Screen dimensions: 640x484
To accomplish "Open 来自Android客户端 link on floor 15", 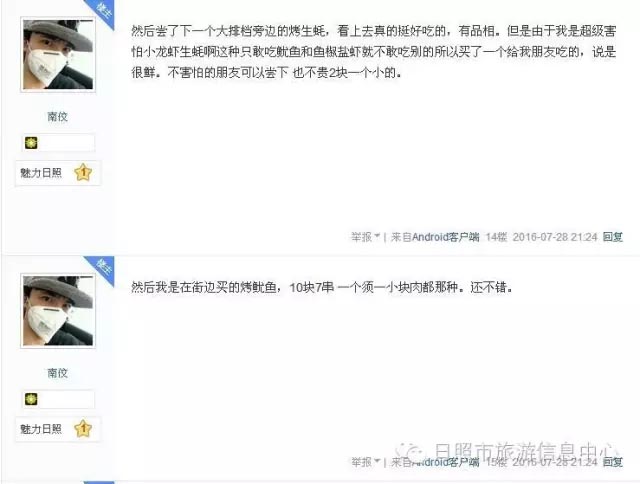I will point(435,462).
